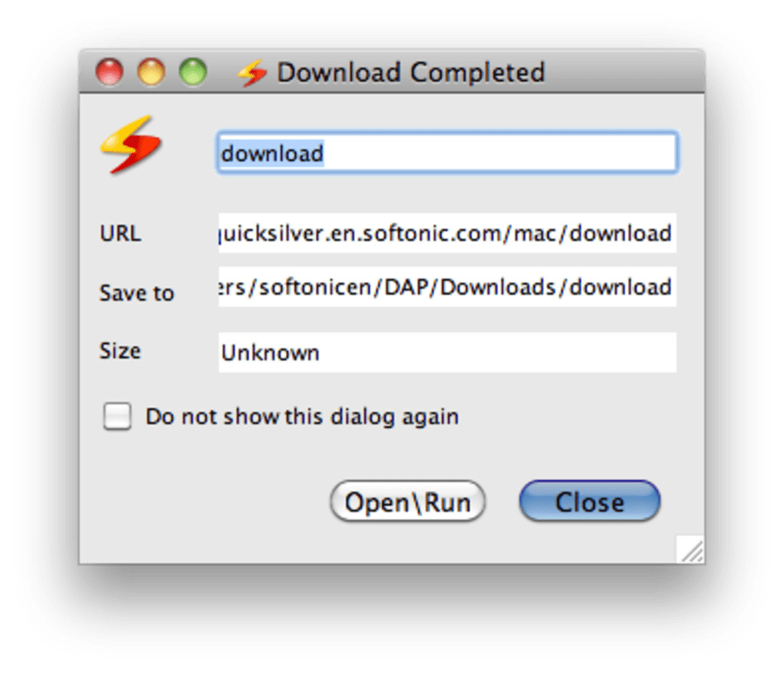
Task: Click the 'Do not show this dialog again' label
Action: point(302,416)
